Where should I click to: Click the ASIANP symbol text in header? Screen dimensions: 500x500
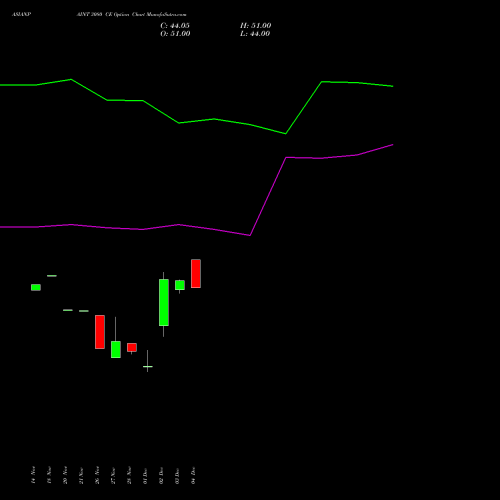tap(21, 14)
